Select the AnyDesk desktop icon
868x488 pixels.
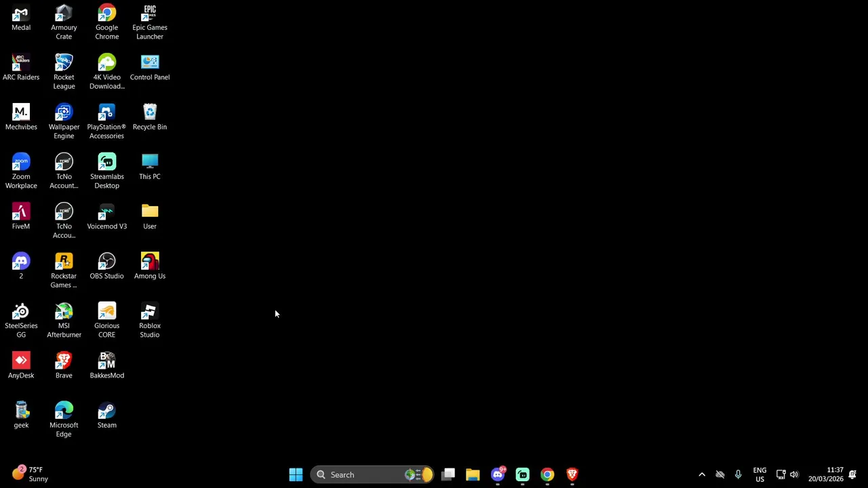[21, 366]
